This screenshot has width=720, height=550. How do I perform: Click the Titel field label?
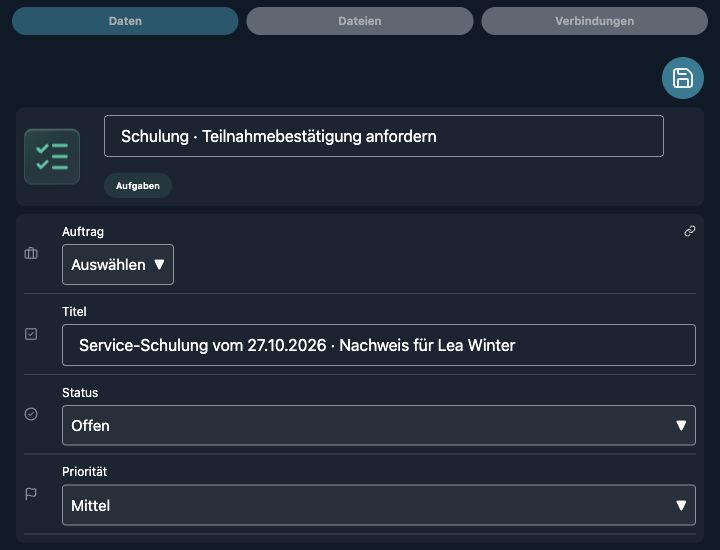74,312
